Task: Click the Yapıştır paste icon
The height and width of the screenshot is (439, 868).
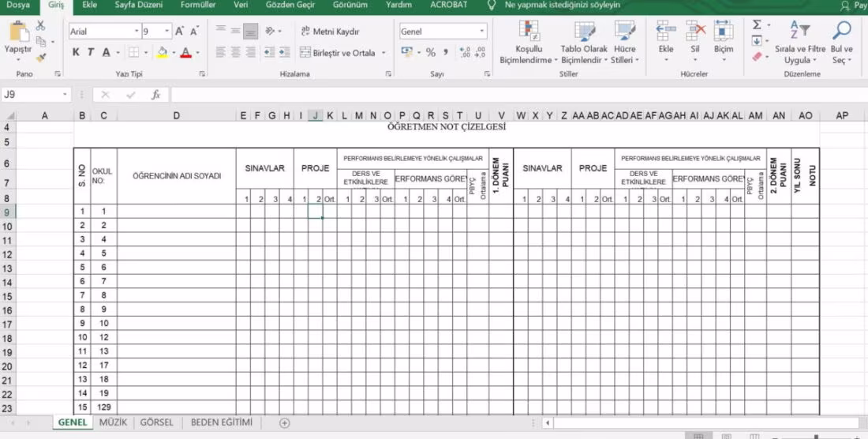Action: [x=20, y=31]
